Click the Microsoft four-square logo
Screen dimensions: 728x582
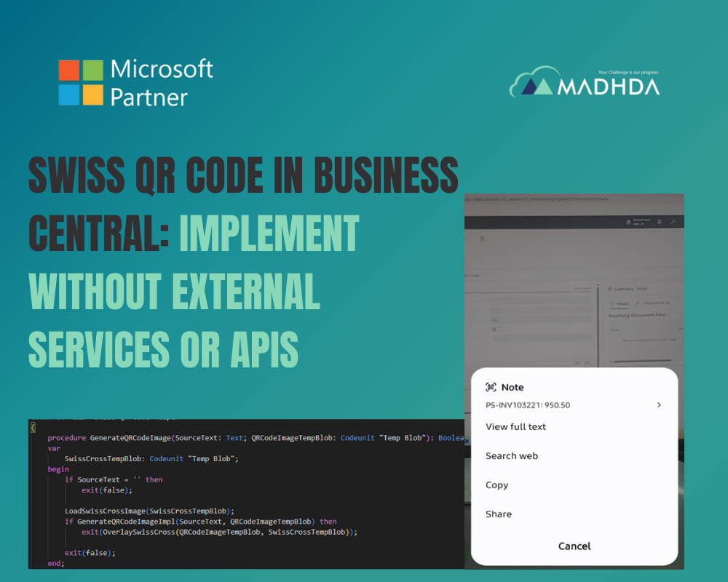(81, 83)
